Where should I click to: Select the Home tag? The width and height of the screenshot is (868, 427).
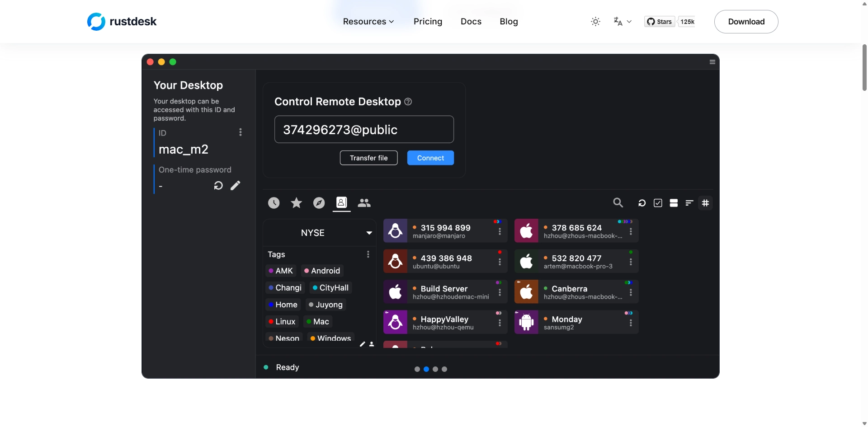(283, 305)
